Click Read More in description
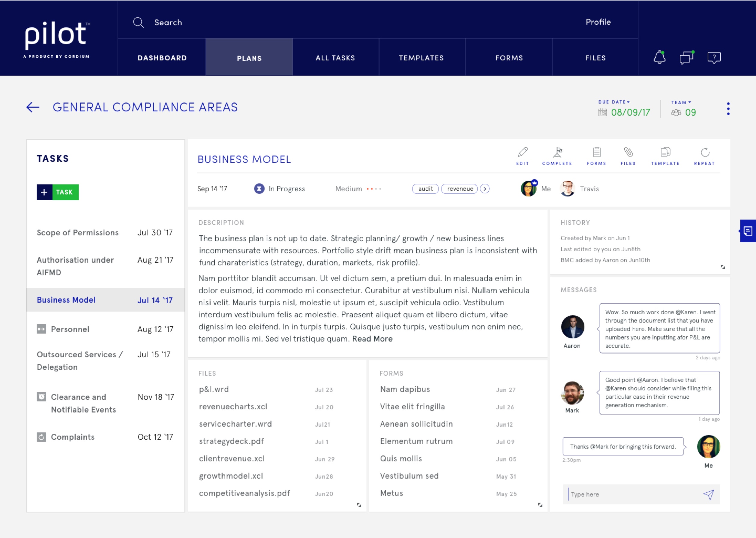 pyautogui.click(x=372, y=339)
